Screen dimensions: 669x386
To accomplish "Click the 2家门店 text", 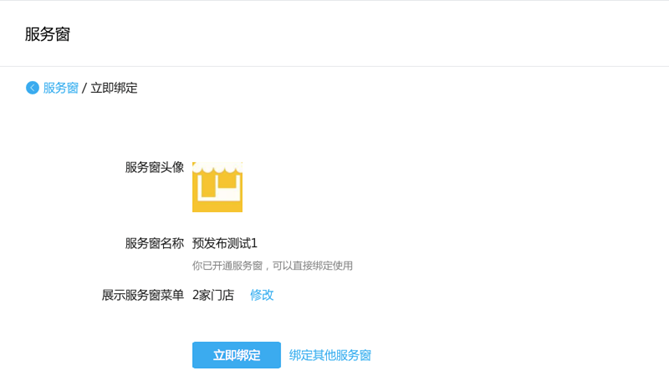I will 213,295.
